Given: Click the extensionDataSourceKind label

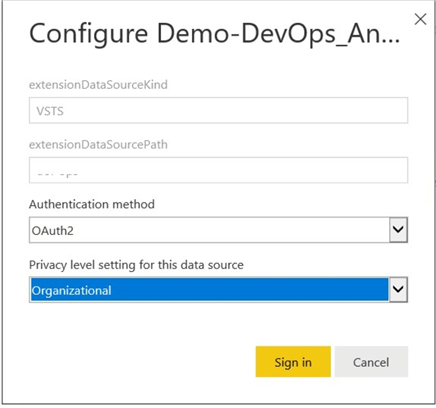Looking at the screenshot, I should (98, 85).
